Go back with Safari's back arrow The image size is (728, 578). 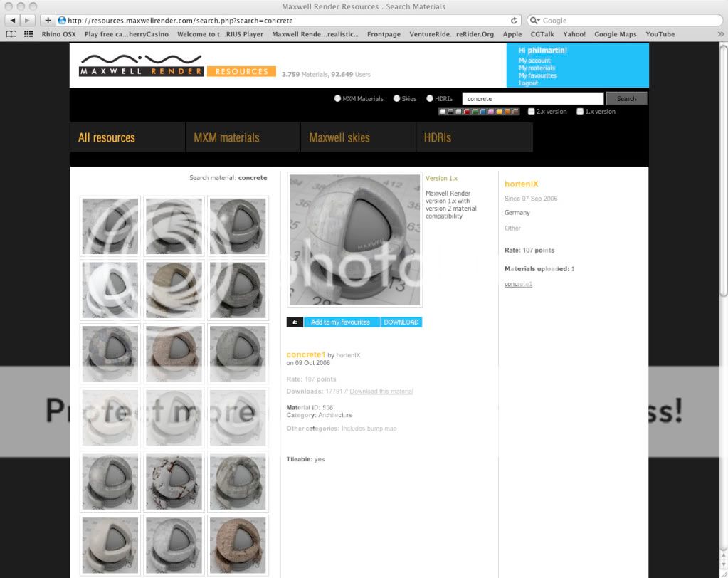coord(13,21)
